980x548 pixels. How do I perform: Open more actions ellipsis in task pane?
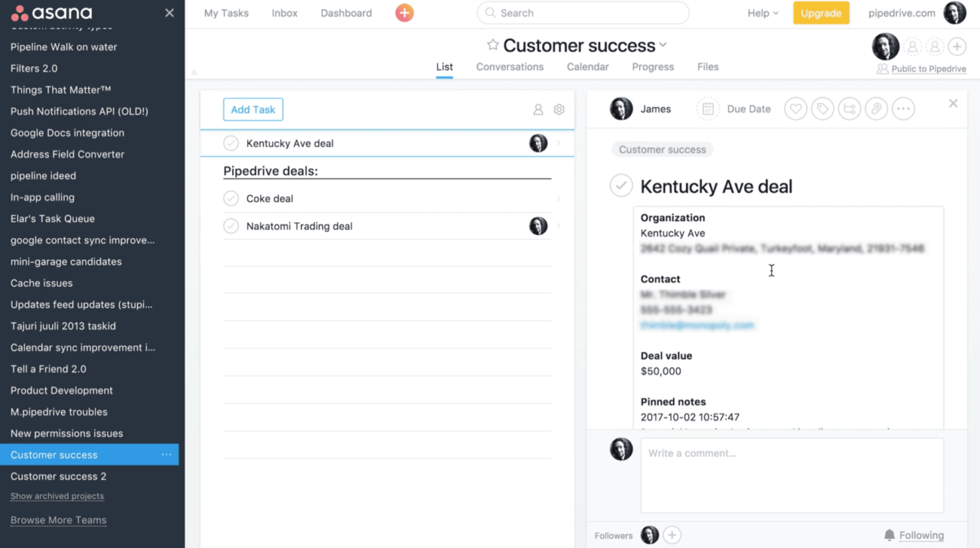tap(903, 109)
